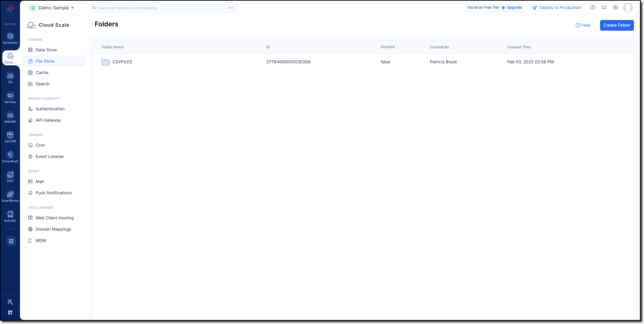
Task: Click Deploy to Production
Action: click(x=557, y=8)
